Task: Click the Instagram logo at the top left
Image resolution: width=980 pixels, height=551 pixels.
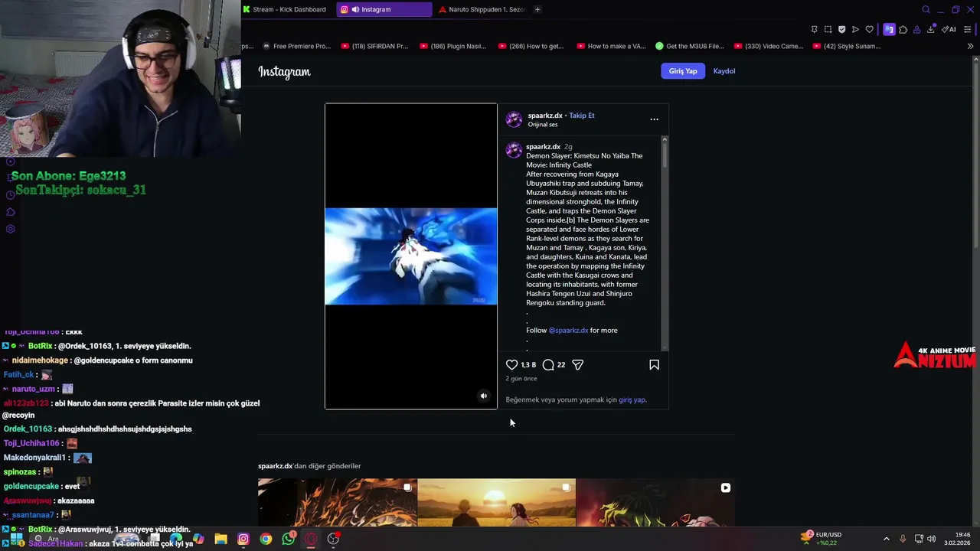Action: coord(284,71)
